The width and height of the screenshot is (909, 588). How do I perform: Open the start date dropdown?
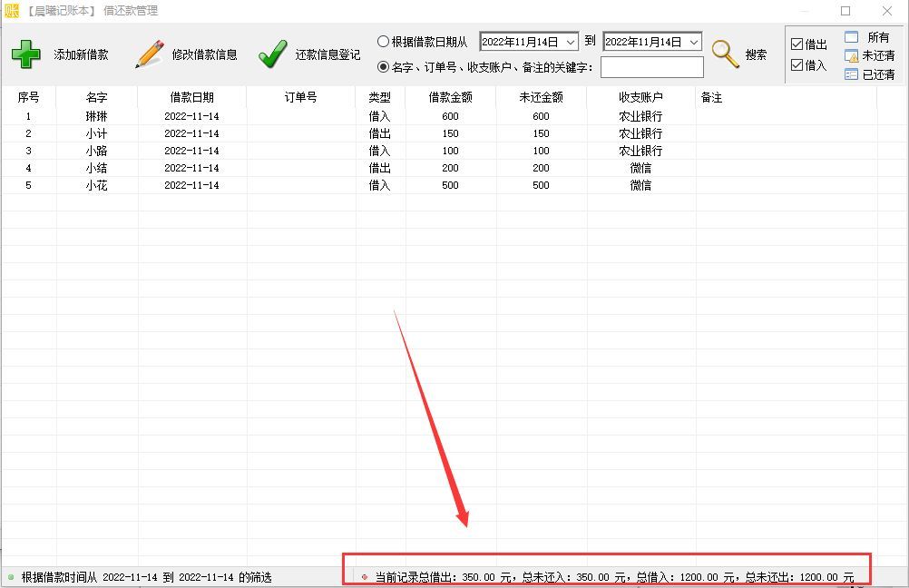pyautogui.click(x=570, y=42)
